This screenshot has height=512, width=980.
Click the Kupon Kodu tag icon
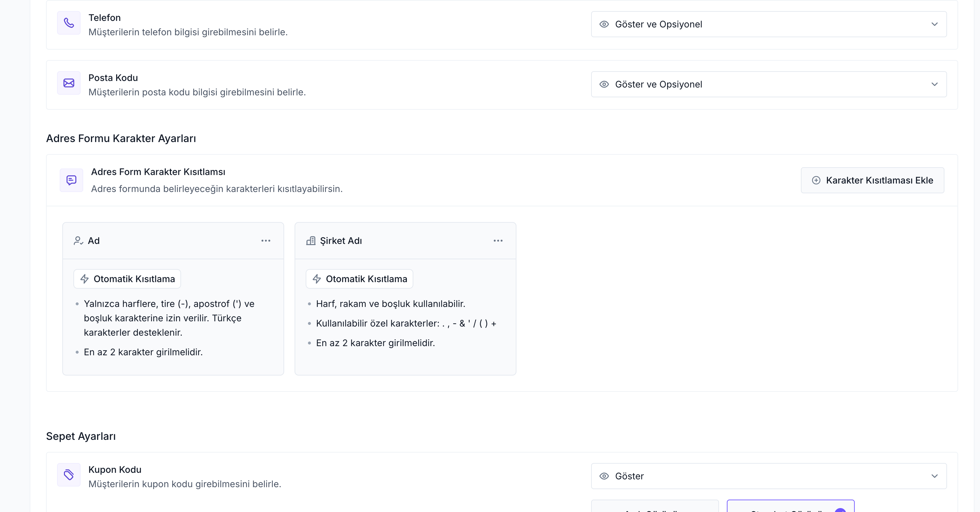69,475
